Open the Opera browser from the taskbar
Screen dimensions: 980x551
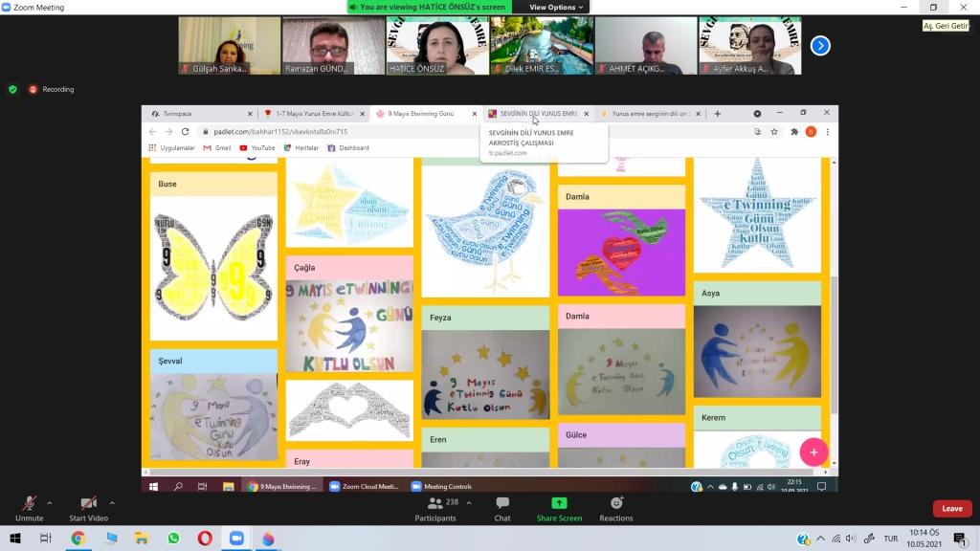pos(205,539)
